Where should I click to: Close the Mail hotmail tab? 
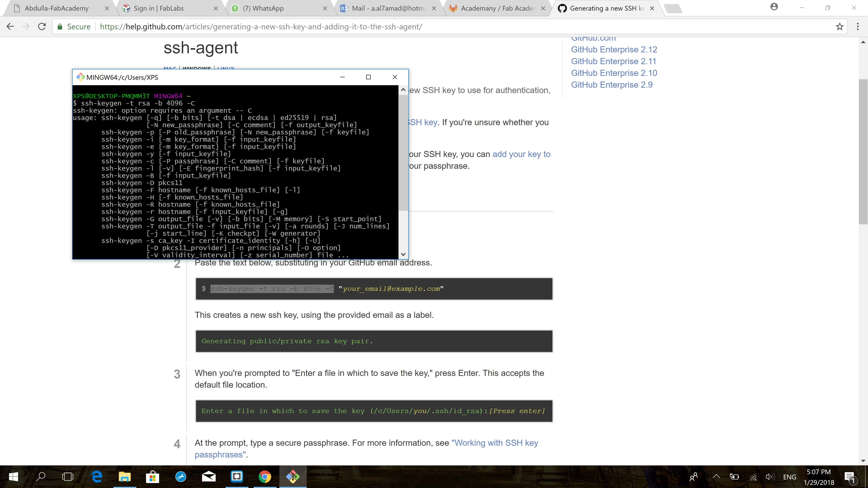coord(434,8)
